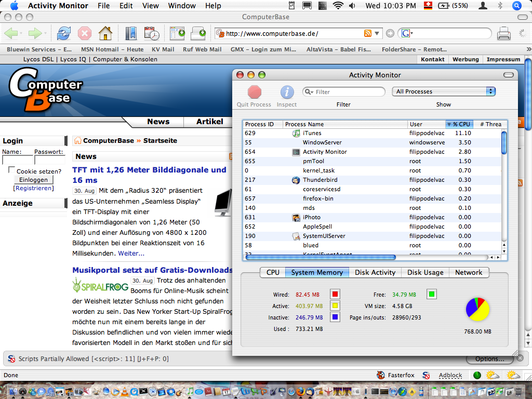Screen dimensions: 532x399
Task: Go back with the browser back arrow
Action: 11,33
